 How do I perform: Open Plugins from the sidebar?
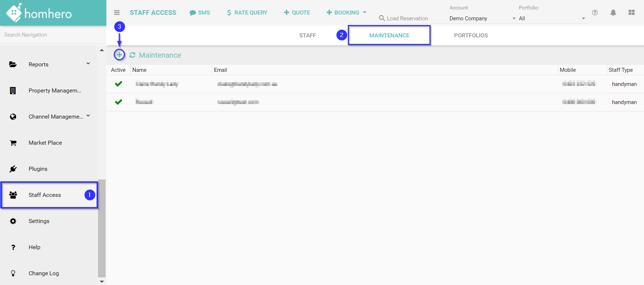tap(38, 169)
